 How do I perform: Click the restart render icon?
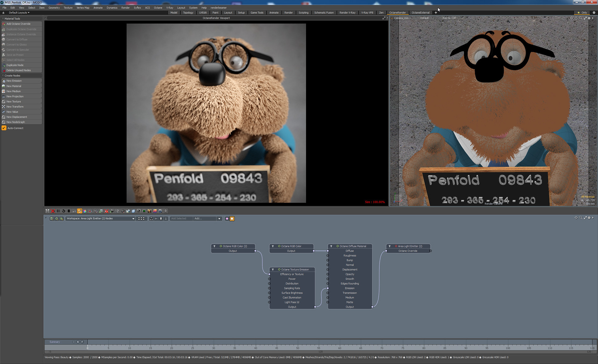coord(64,211)
